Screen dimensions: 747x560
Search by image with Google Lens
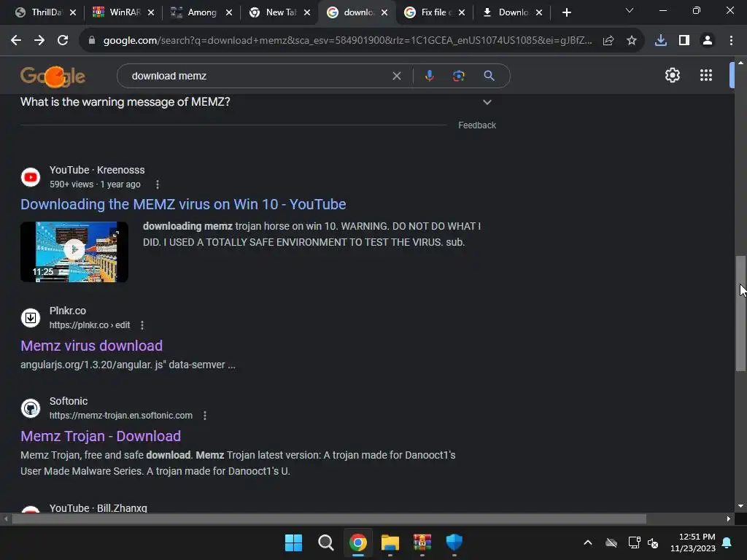pos(458,76)
